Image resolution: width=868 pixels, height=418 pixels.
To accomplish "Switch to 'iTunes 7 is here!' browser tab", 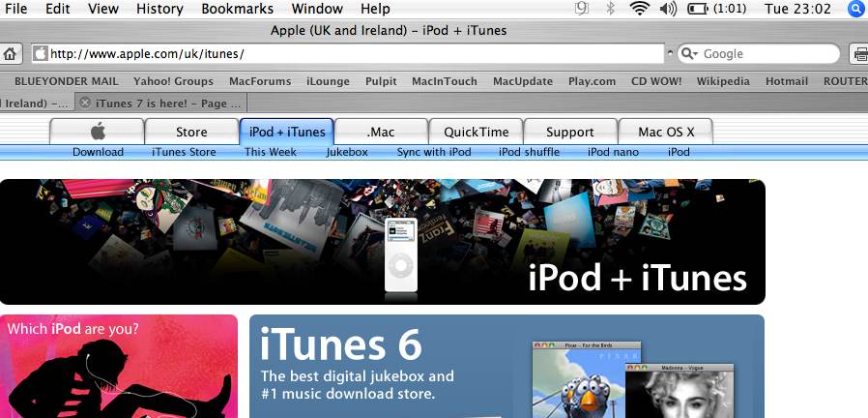I will pos(163,103).
